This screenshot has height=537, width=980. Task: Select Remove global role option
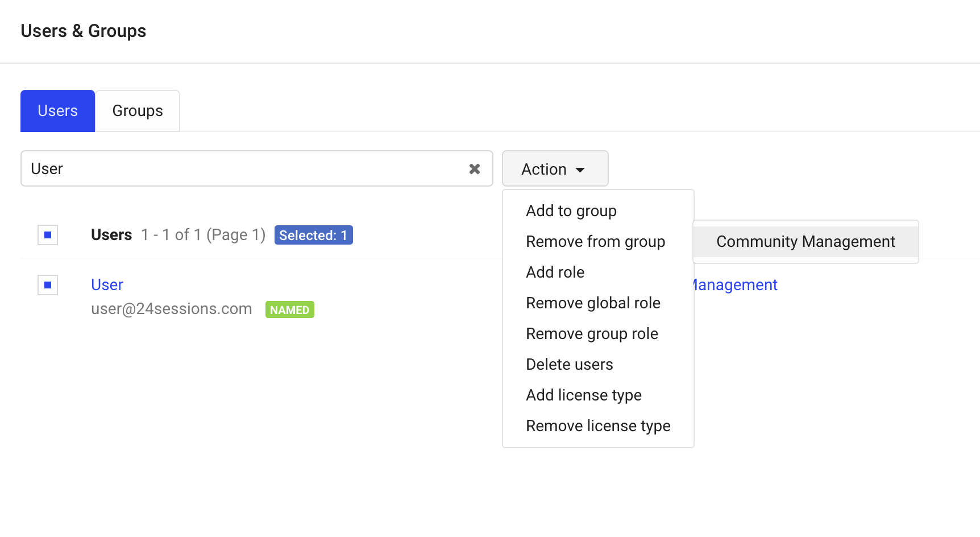(x=593, y=303)
